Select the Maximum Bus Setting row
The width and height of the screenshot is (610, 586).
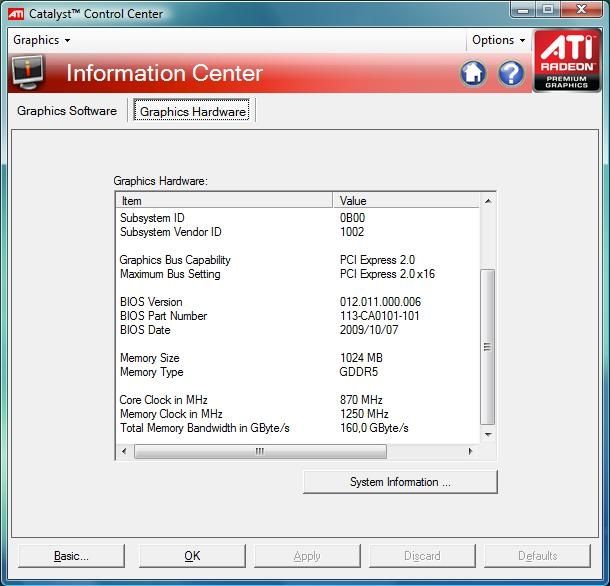tap(298, 274)
